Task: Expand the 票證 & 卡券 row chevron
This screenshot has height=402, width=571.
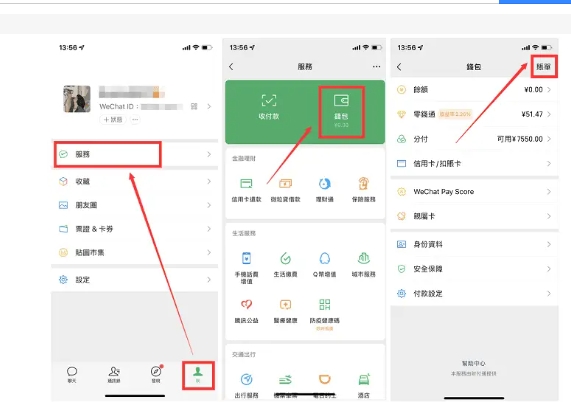Action: pyautogui.click(x=209, y=229)
